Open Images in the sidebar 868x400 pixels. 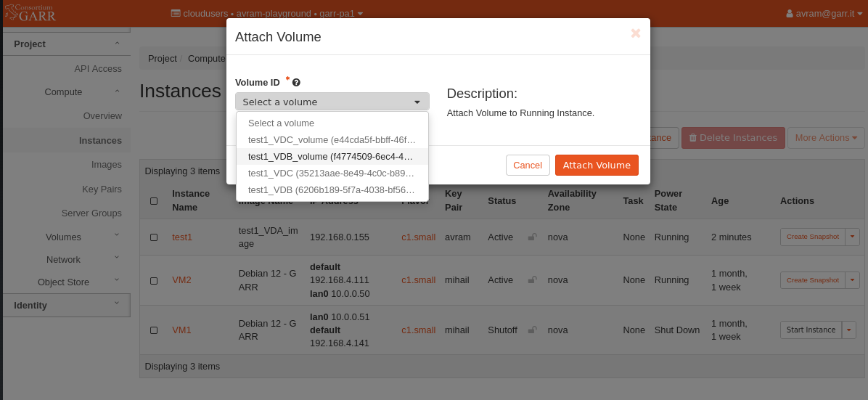[106, 165]
